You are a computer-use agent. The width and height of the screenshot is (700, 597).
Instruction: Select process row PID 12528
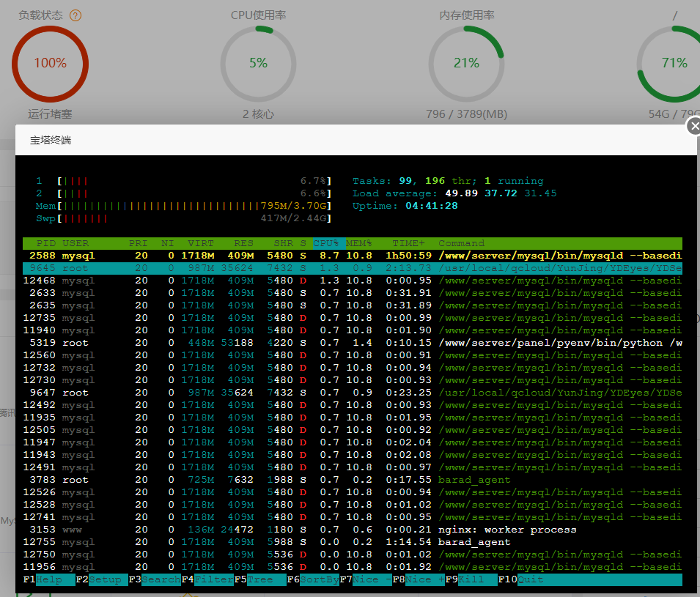(x=353, y=505)
